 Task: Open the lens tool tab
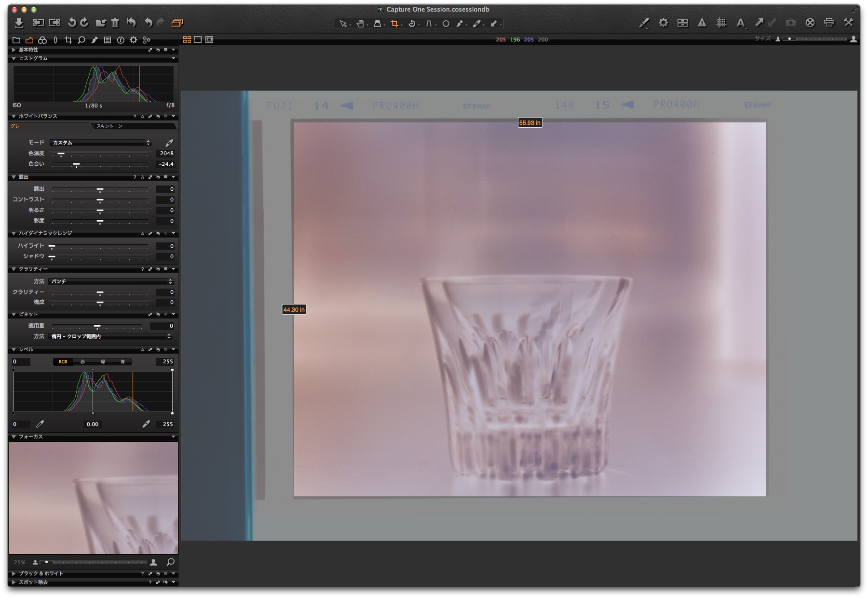[x=55, y=40]
